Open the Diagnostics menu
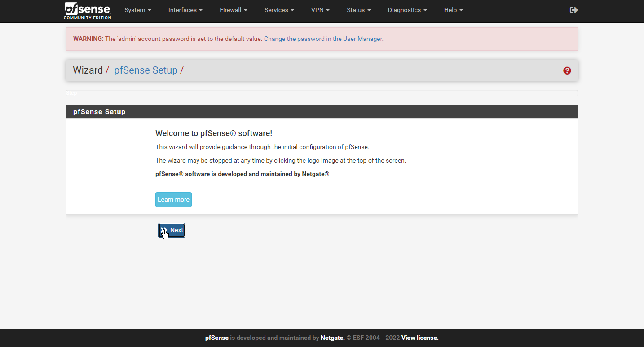The image size is (644, 347). click(407, 10)
